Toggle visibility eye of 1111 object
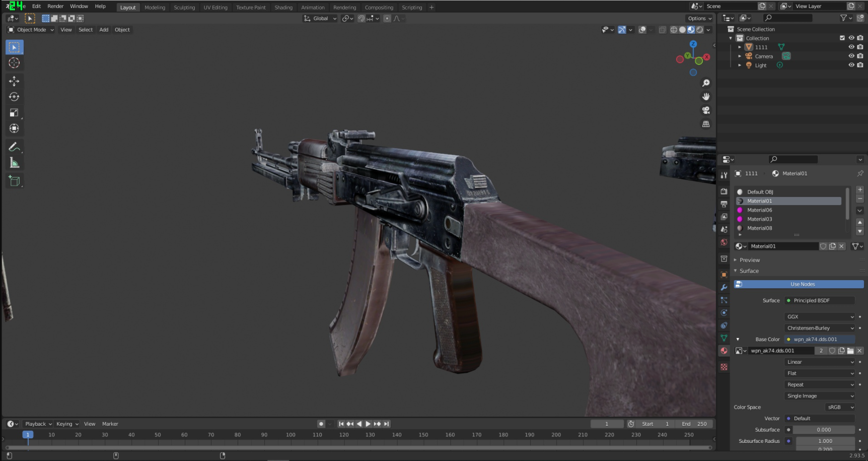Viewport: 868px width, 461px height. pyautogui.click(x=851, y=47)
